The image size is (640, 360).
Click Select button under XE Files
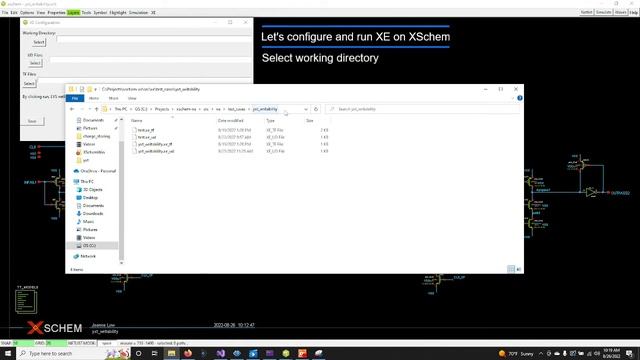click(x=35, y=63)
